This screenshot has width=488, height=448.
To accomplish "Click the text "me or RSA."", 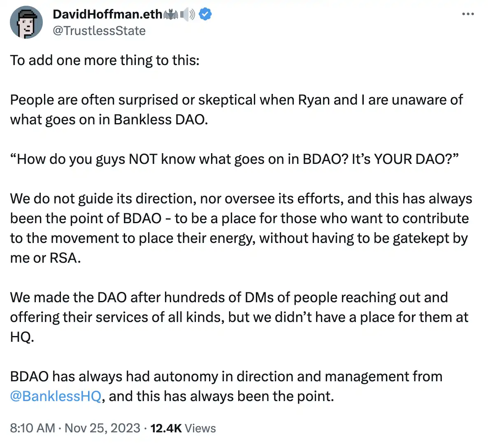I will [45, 258].
